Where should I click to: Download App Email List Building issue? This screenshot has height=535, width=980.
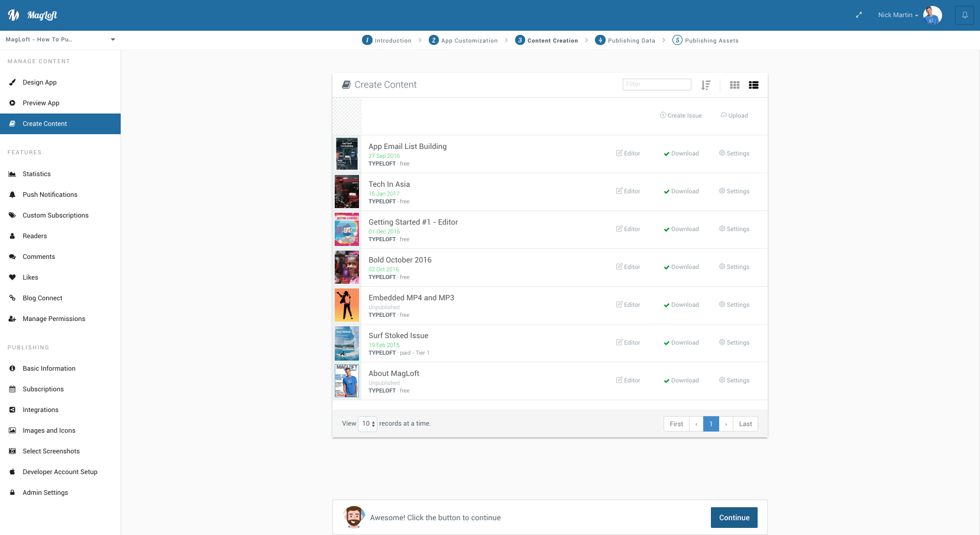coord(681,153)
